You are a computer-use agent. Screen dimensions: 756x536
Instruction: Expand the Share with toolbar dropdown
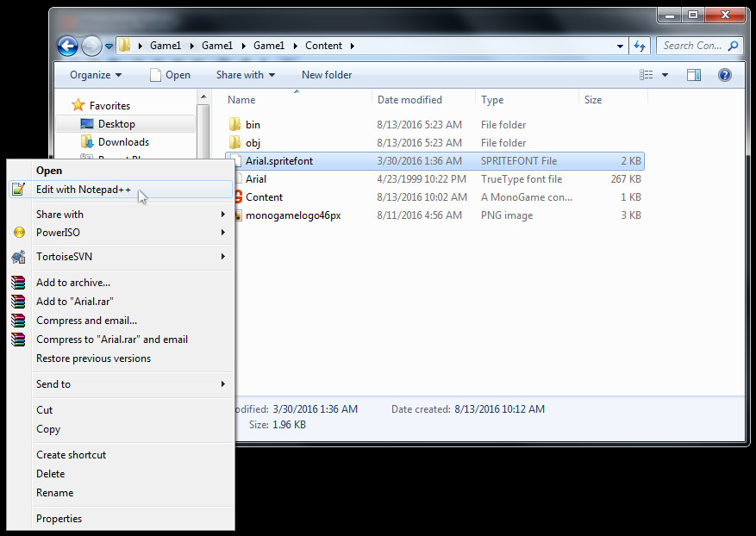(245, 75)
